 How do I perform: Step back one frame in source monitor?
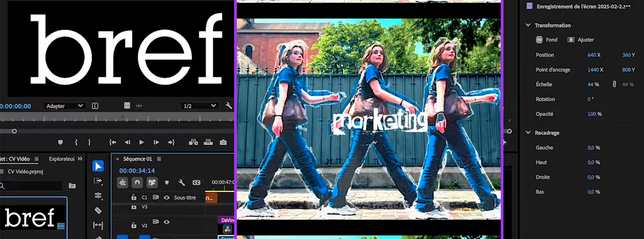127,142
